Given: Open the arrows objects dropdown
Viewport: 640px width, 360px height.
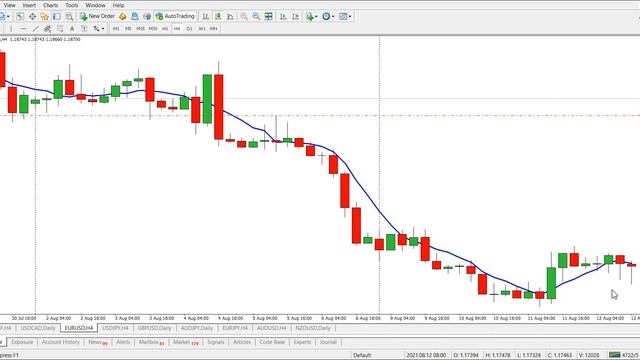Looking at the screenshot, I should (x=99, y=29).
